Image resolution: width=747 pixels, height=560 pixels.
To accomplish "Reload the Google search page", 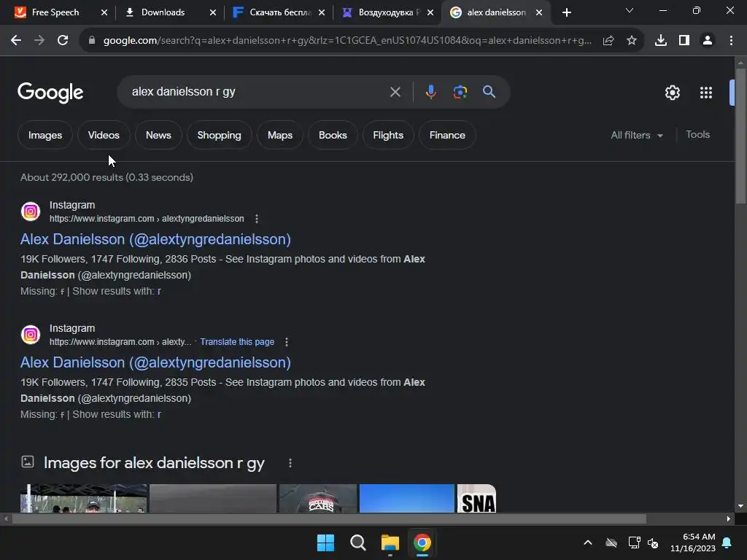I will (x=63, y=41).
